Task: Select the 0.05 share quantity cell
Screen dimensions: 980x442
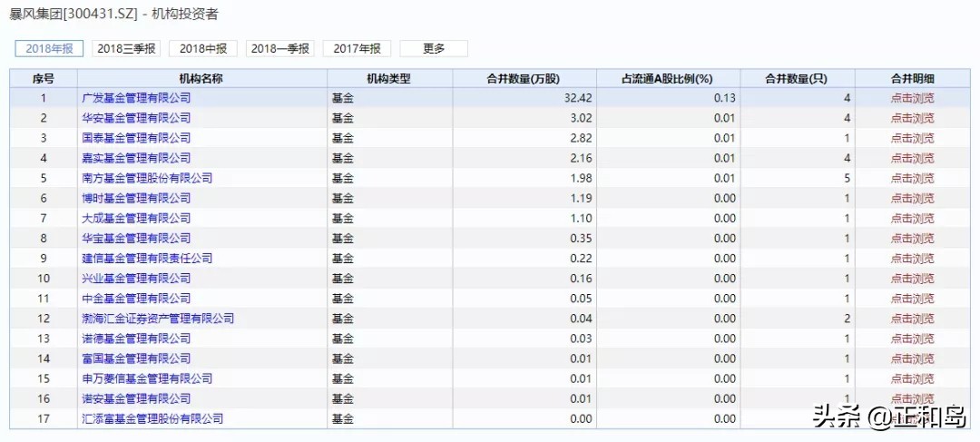Action: coord(524,299)
